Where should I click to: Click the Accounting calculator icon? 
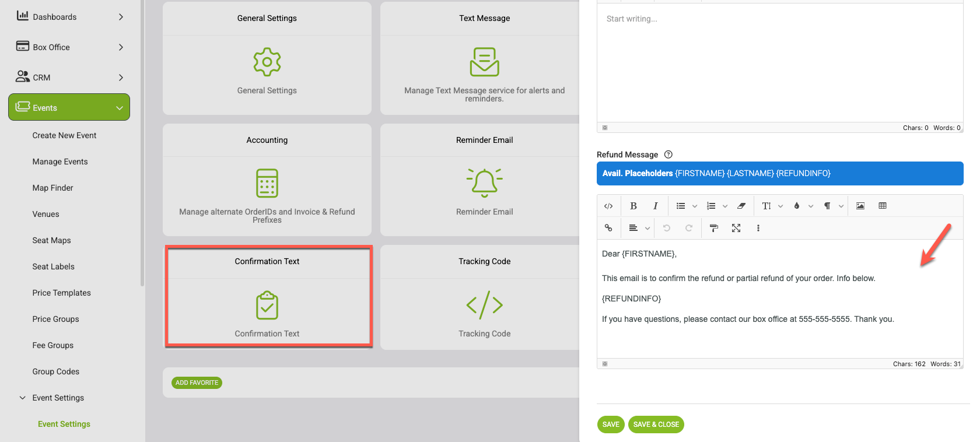pyautogui.click(x=267, y=183)
